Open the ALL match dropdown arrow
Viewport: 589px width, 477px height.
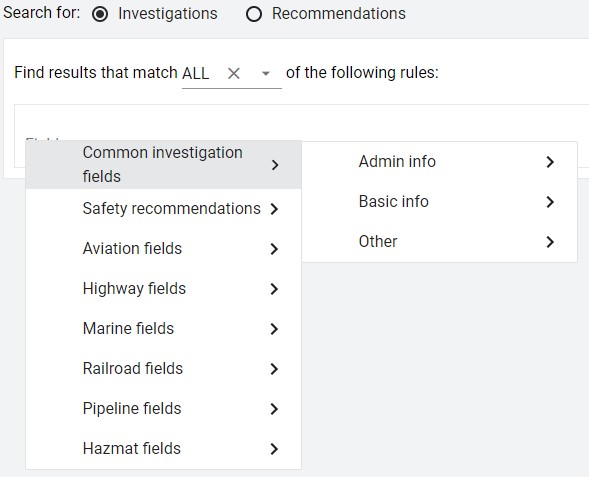(266, 73)
